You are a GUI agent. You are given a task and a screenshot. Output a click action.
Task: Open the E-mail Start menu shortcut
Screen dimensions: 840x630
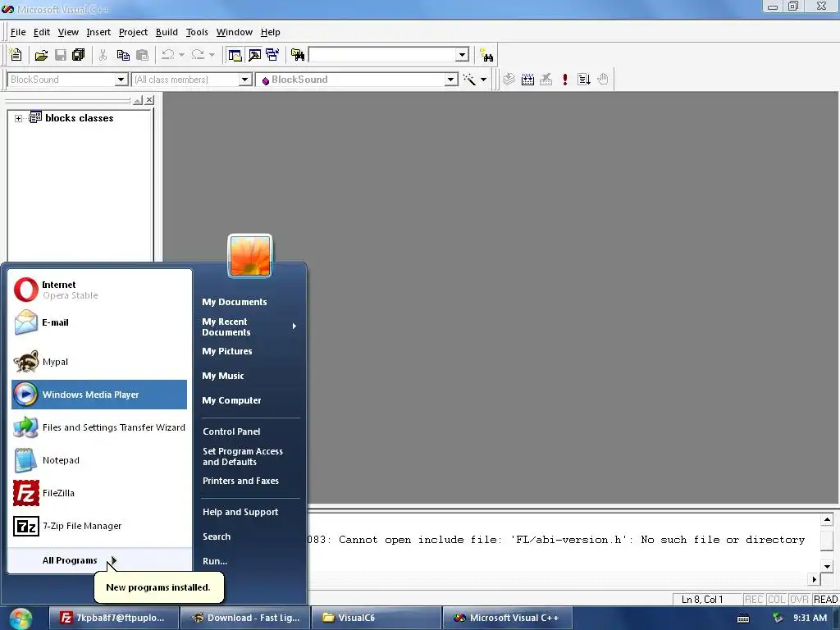(99, 322)
